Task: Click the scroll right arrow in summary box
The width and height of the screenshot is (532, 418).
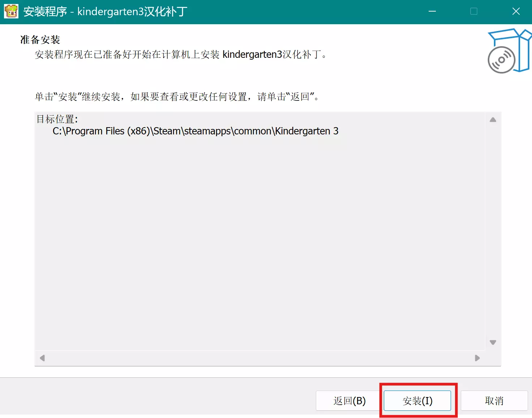Action: point(477,358)
